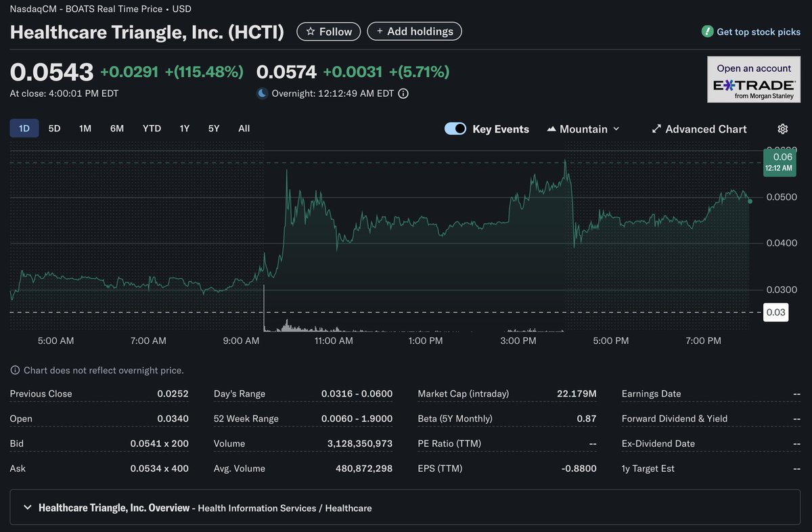Click the 9:00 AM axis label
The width and height of the screenshot is (812, 532).
pos(242,340)
